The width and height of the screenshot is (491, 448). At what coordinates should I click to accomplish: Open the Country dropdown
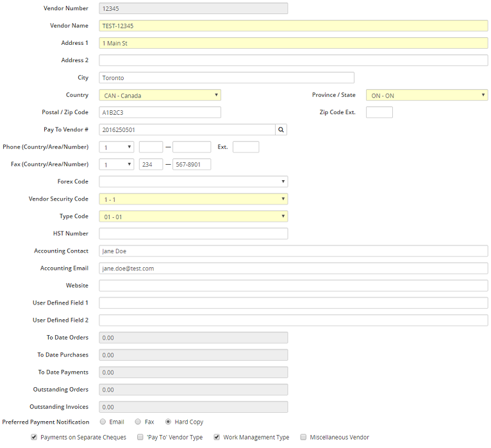point(160,95)
